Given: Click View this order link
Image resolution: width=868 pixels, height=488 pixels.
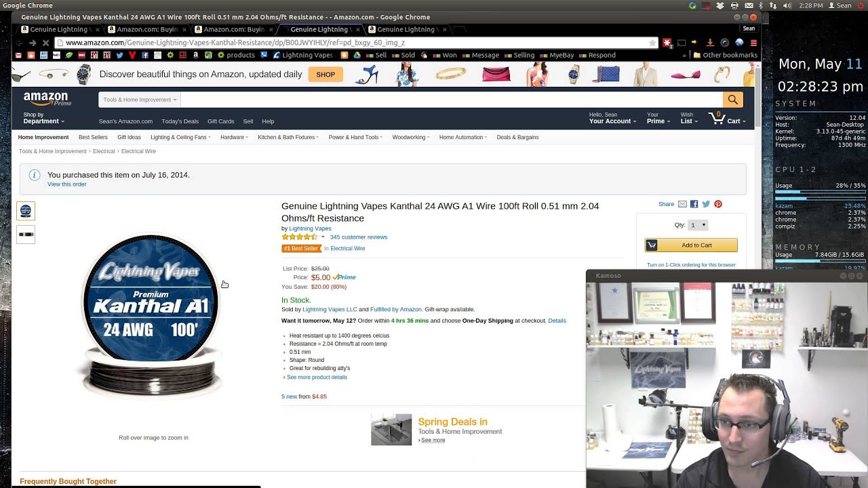Looking at the screenshot, I should [x=66, y=184].
